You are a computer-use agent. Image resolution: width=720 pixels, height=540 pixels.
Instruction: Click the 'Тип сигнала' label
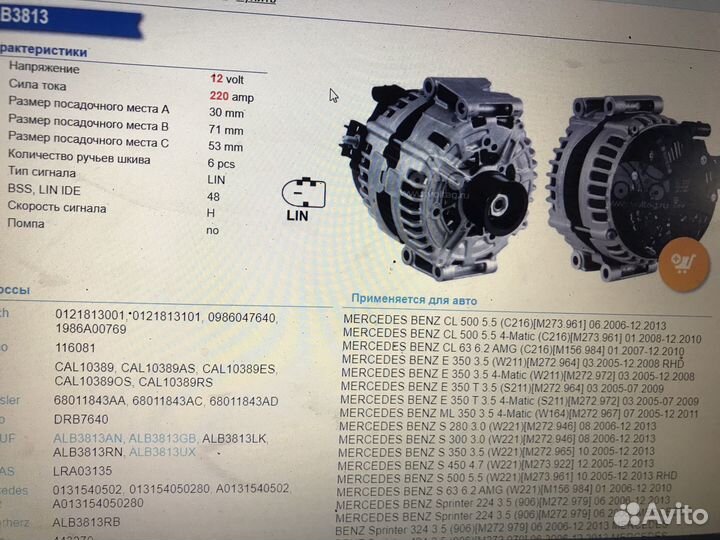point(41,173)
